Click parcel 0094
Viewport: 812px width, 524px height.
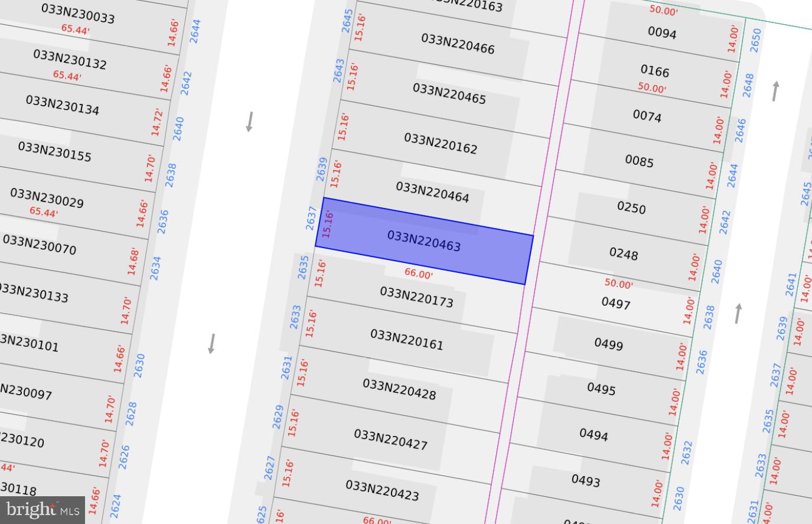coord(661,32)
